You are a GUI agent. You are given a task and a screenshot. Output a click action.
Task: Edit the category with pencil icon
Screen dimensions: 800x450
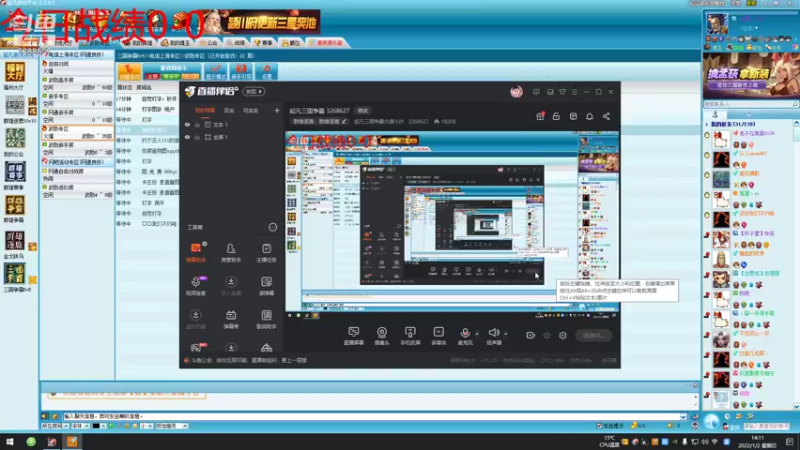[344, 121]
